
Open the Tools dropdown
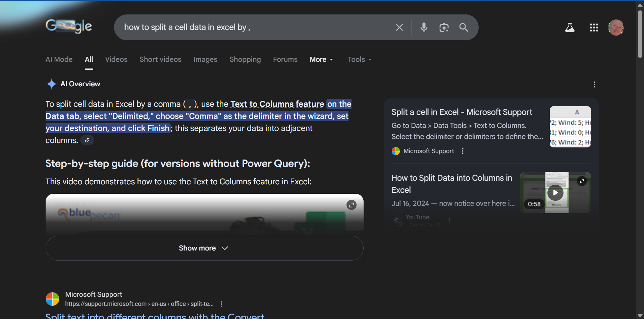tap(359, 59)
